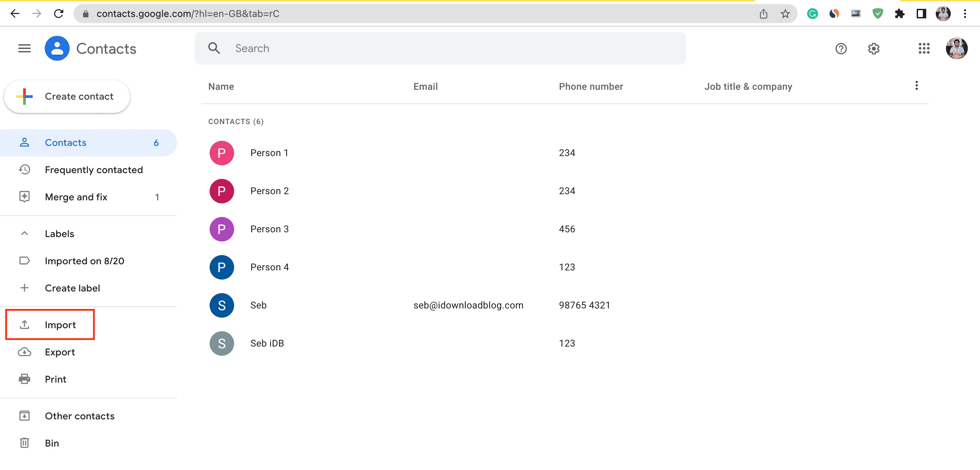
Task: Click Export in the sidebar
Action: point(88,352)
